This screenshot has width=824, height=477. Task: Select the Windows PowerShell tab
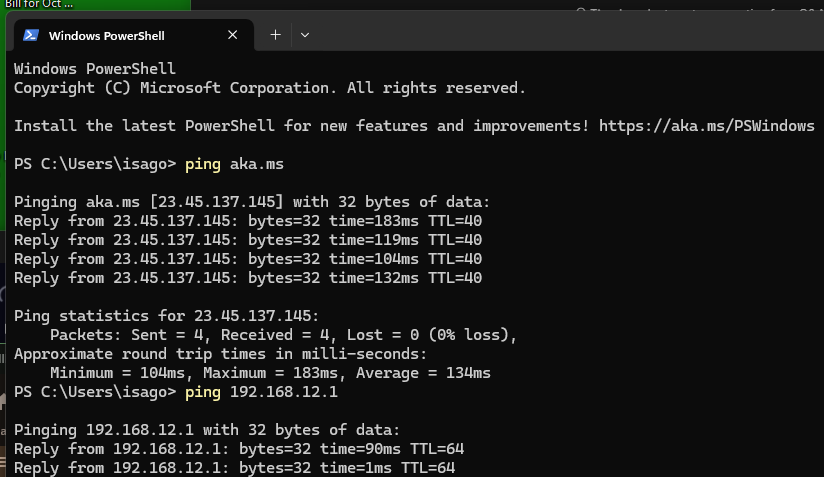(x=133, y=35)
